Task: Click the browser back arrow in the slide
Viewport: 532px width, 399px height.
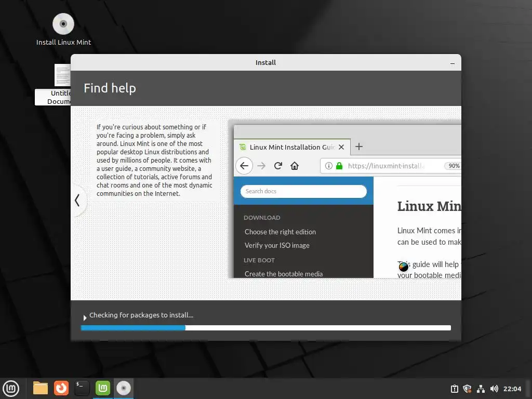Action: 244,166
